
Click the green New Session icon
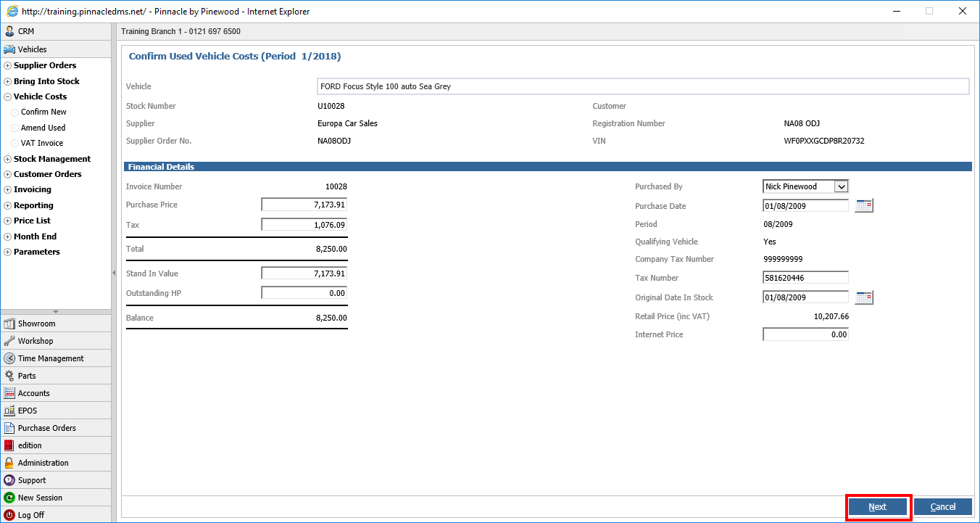[x=9, y=498]
